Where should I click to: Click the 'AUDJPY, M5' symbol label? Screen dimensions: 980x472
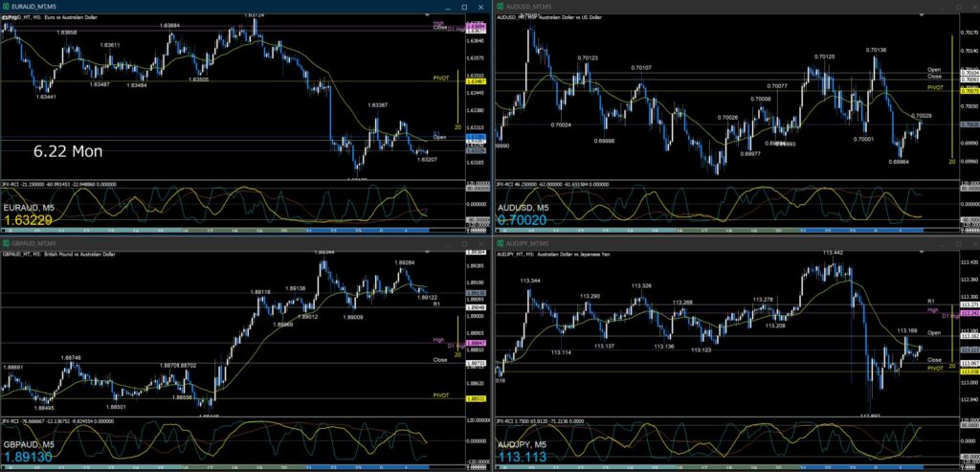pos(523,444)
